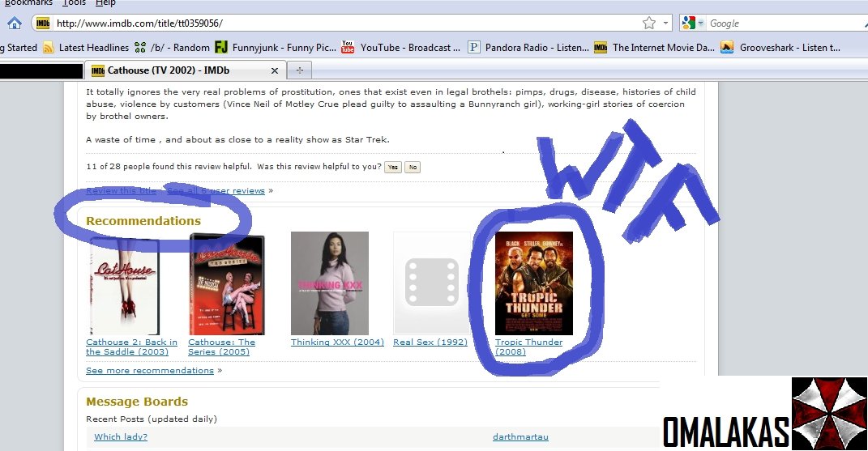Open the Funnyjunk bookmark
The image size is (868, 451).
click(x=276, y=48)
